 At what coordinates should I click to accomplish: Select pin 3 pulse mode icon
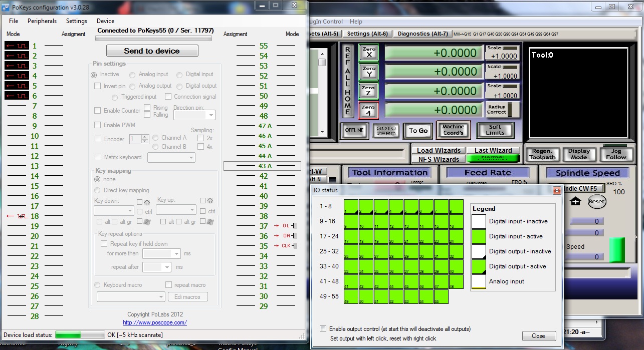17,66
